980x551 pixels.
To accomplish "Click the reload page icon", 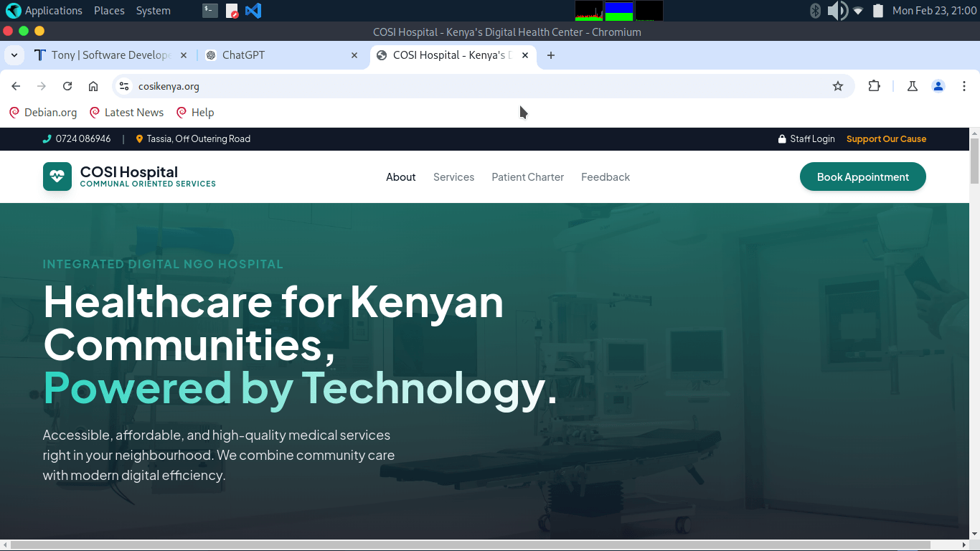I will pyautogui.click(x=67, y=86).
